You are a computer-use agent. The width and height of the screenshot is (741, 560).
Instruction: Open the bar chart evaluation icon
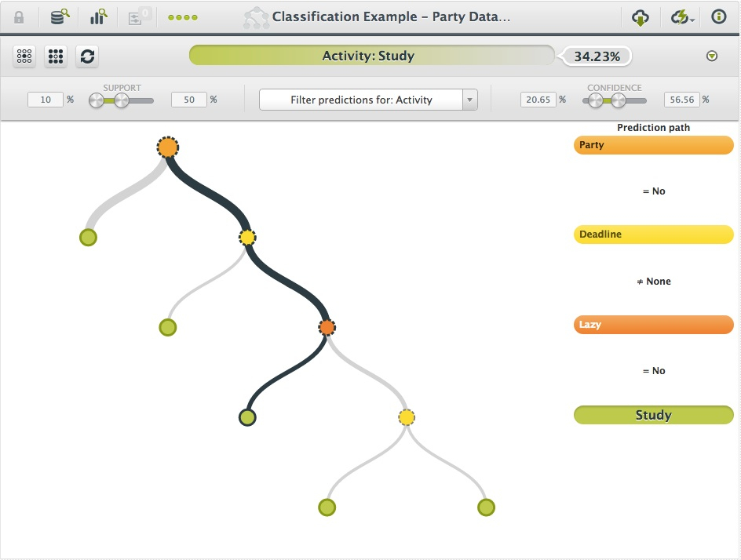[98, 16]
